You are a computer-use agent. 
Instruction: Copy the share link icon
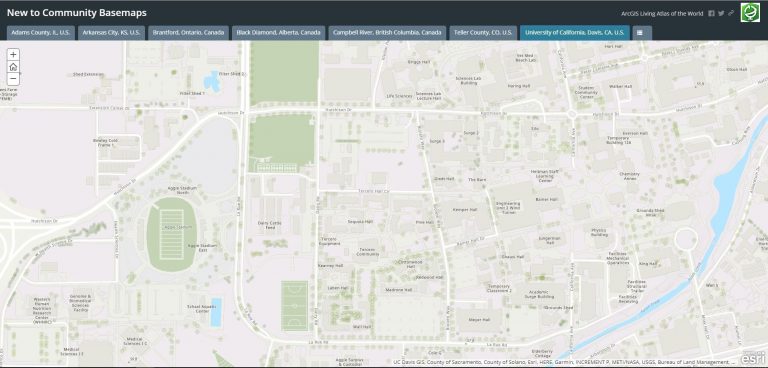coord(731,14)
